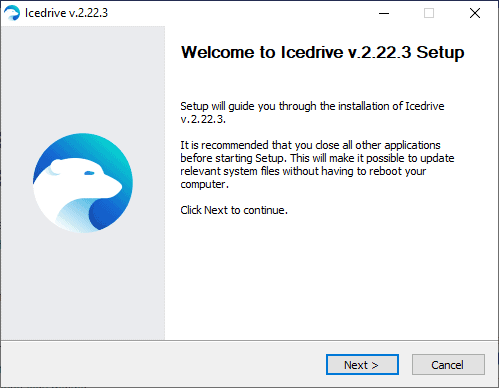Click the Icedrive title bar icon
This screenshot has width=499, height=388.
click(x=12, y=13)
